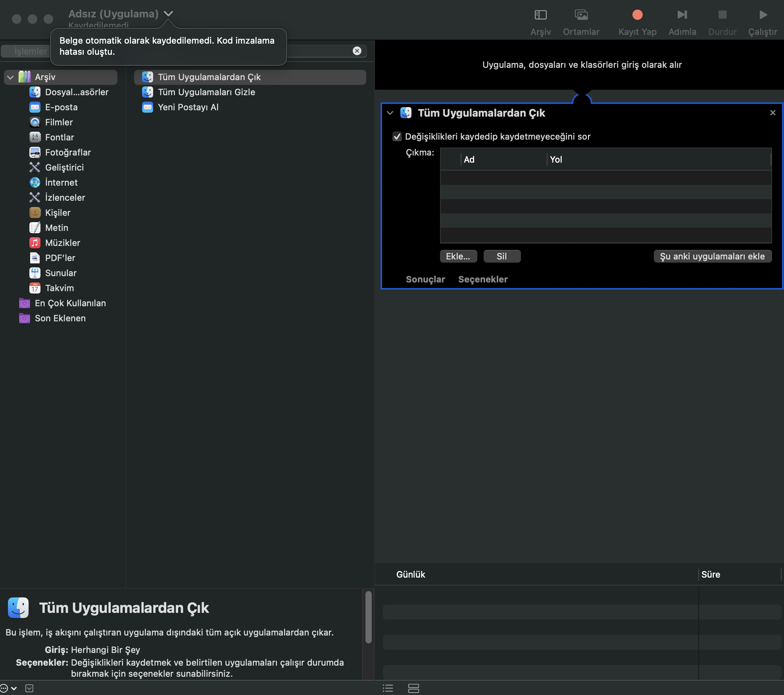This screenshot has height=695, width=784.
Task: Select the Takvim library category
Action: [x=59, y=288]
